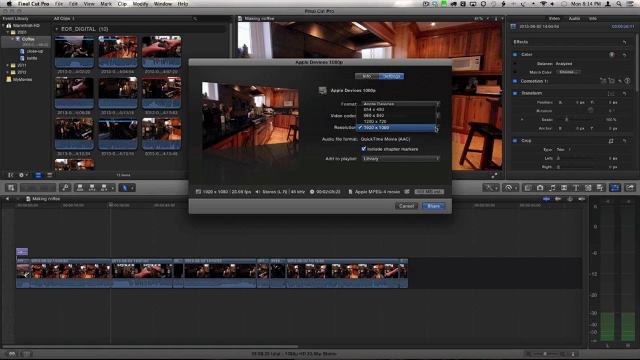Expand the 2011 folder in library
This screenshot has width=640, height=360.
[x=7, y=65]
